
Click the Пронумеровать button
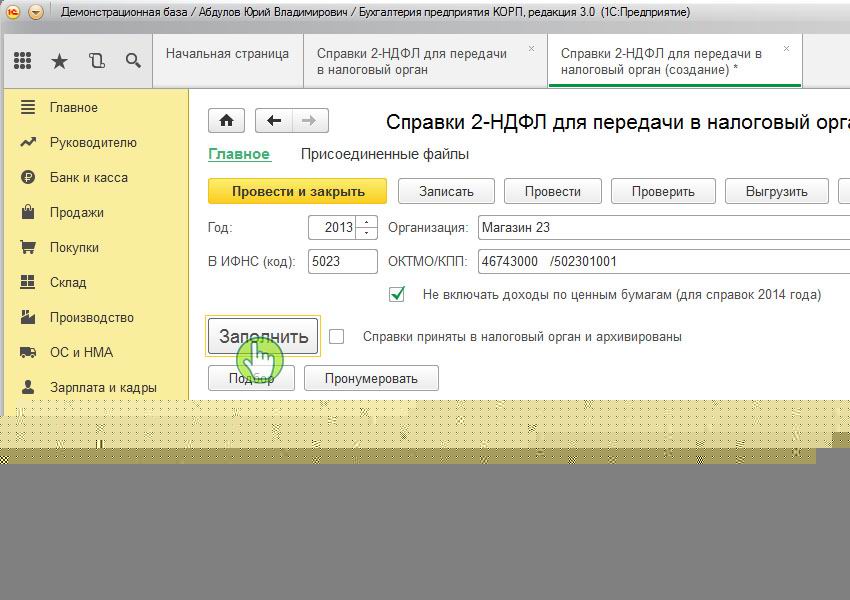(371, 378)
